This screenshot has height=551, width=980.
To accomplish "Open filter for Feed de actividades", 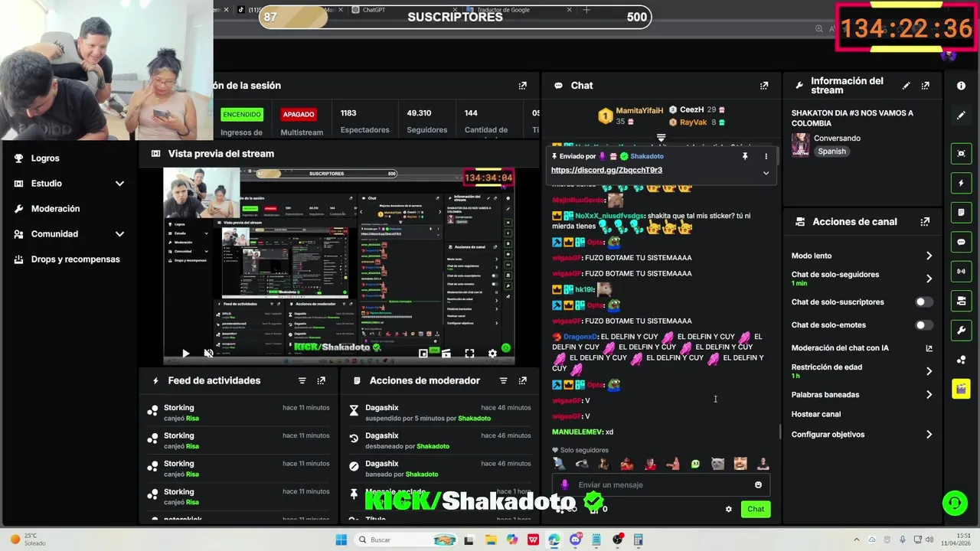I will (x=302, y=380).
